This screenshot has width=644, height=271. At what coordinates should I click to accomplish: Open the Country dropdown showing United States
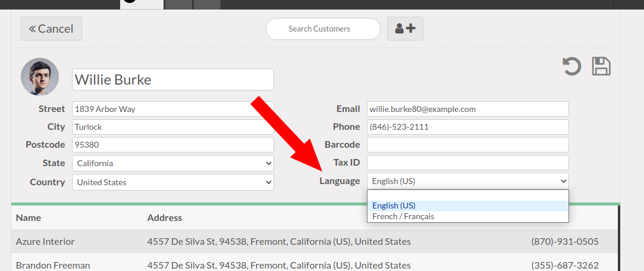(x=173, y=182)
